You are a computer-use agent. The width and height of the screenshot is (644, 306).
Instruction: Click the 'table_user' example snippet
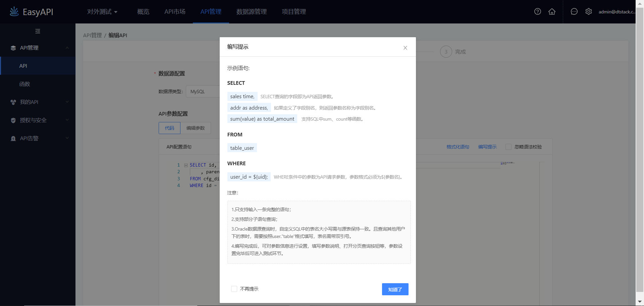pos(242,148)
